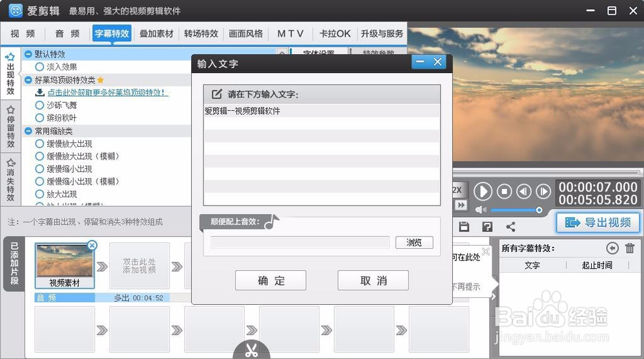Click the 确定 confirm button

pos(270,280)
